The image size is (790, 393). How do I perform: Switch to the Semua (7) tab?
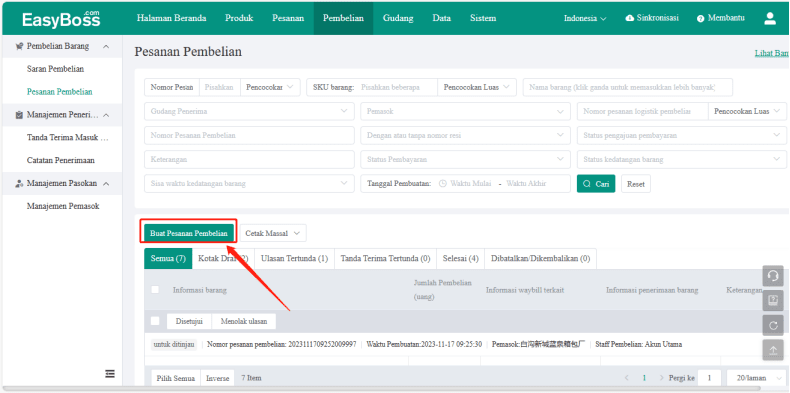click(x=168, y=258)
